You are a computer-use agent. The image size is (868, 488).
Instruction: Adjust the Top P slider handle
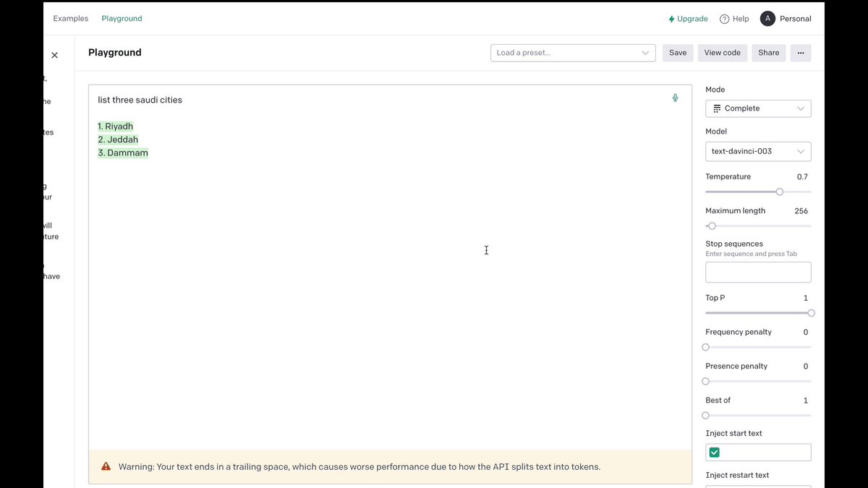click(x=811, y=313)
